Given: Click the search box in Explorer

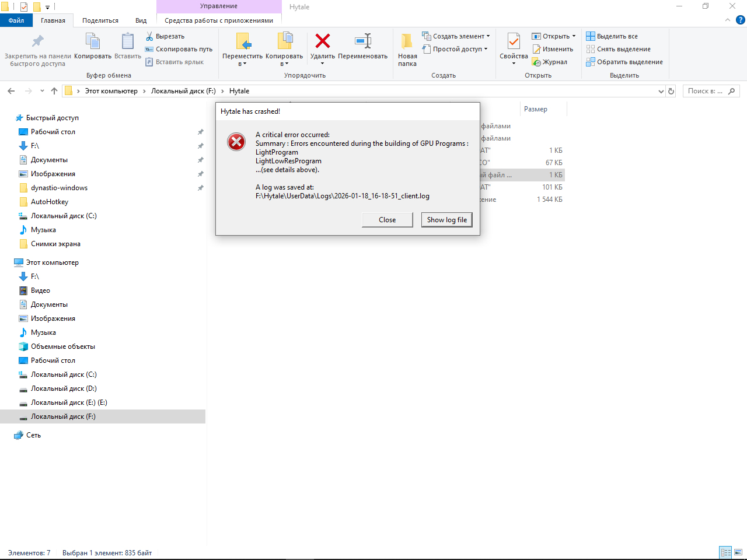Looking at the screenshot, I should (705, 91).
